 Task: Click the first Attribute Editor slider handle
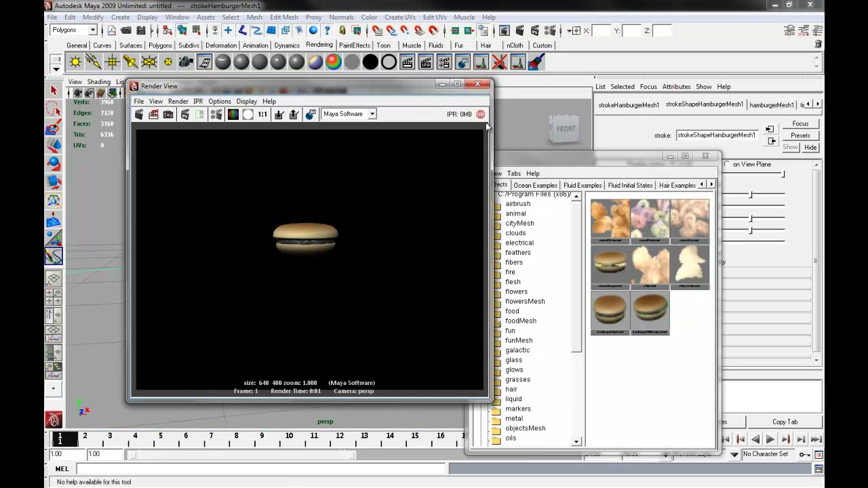(783, 174)
